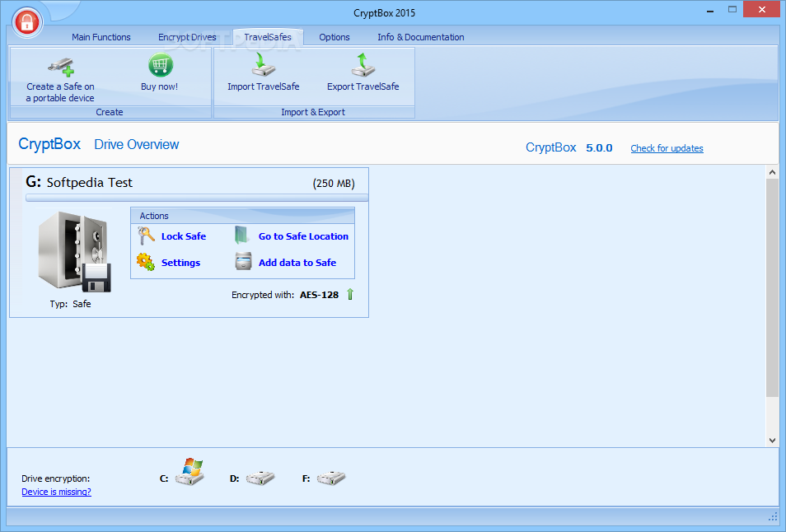Click the scrollbar down arrow in Drive Overview
The image size is (786, 532).
click(772, 441)
